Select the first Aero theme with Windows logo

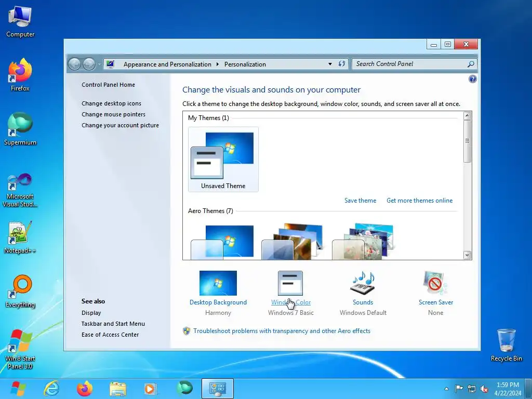222,242
